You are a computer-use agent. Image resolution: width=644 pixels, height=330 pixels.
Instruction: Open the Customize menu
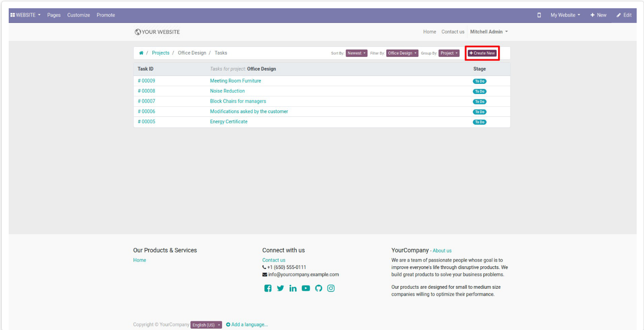(x=79, y=15)
